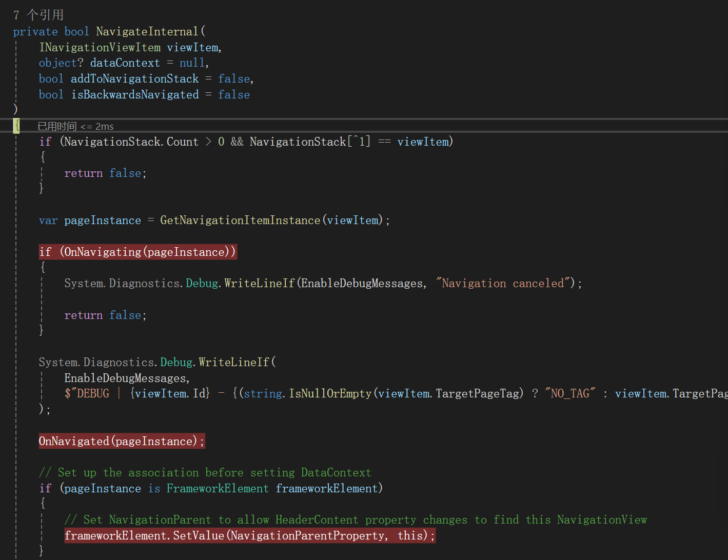Click the string keyword before IsNullOrEmpty
728x560 pixels.
coord(263,394)
